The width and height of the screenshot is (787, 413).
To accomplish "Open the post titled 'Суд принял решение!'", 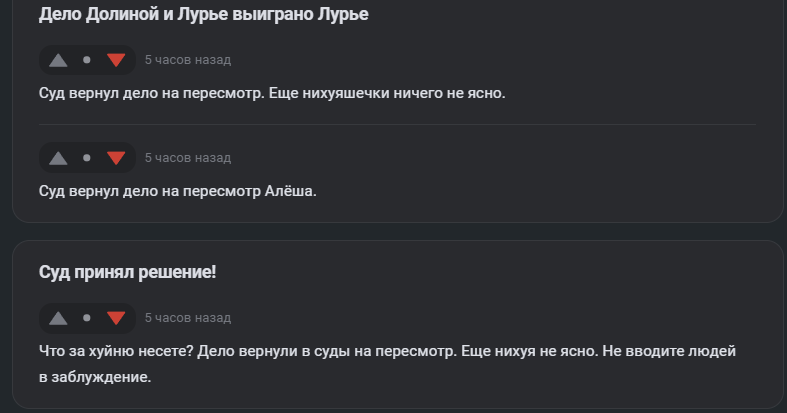I will [127, 272].
